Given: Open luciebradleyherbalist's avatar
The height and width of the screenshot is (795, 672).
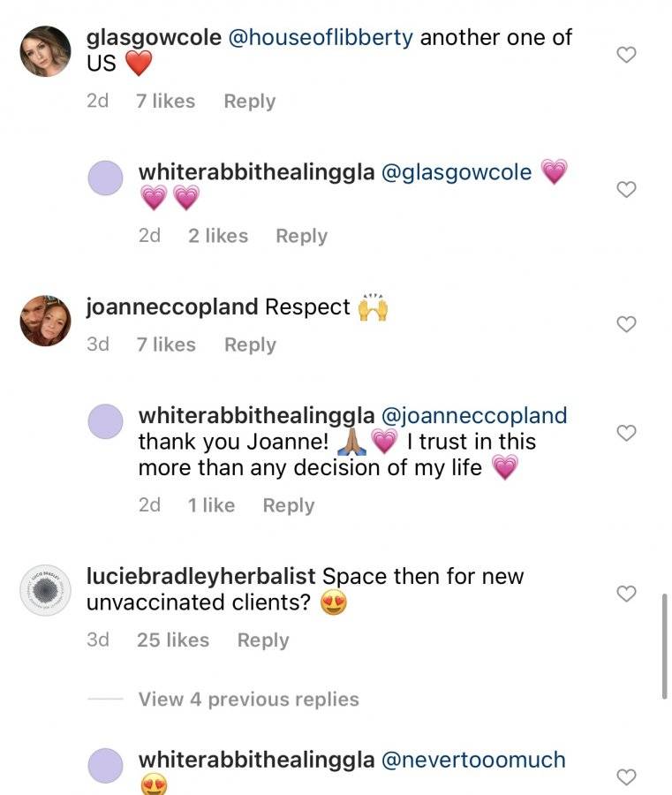Looking at the screenshot, I should coord(45,590).
